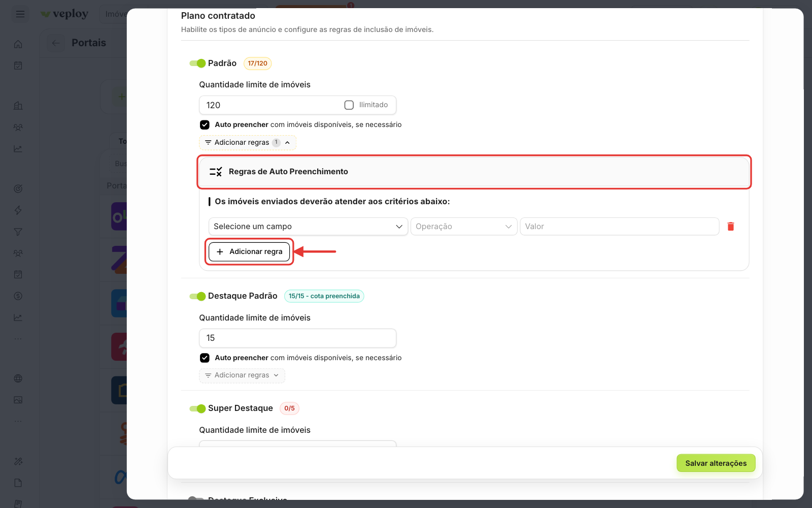Toggle the Padrão plan switch

tap(197, 63)
